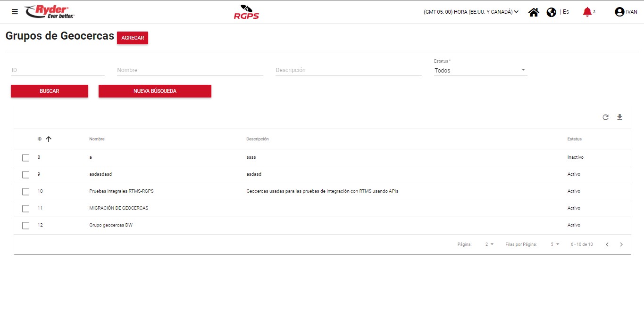The image size is (644, 309).
Task: Tick the Grupo geocercas DW checkbox
Action: [x=26, y=226]
